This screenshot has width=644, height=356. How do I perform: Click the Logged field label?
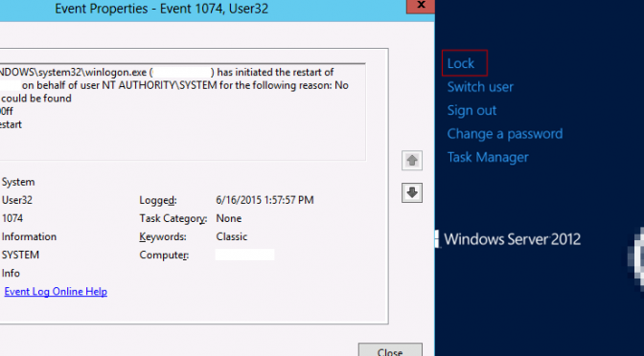pos(158,200)
